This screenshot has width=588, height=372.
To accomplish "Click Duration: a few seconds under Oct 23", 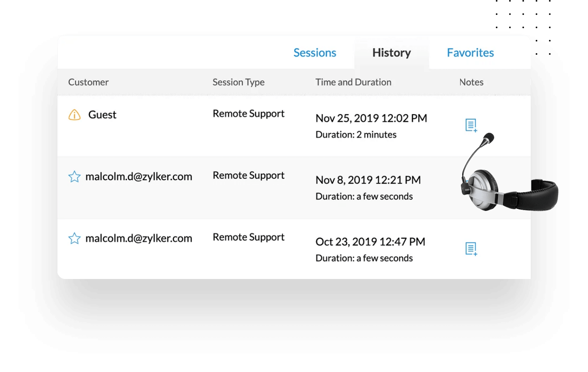I will [364, 258].
